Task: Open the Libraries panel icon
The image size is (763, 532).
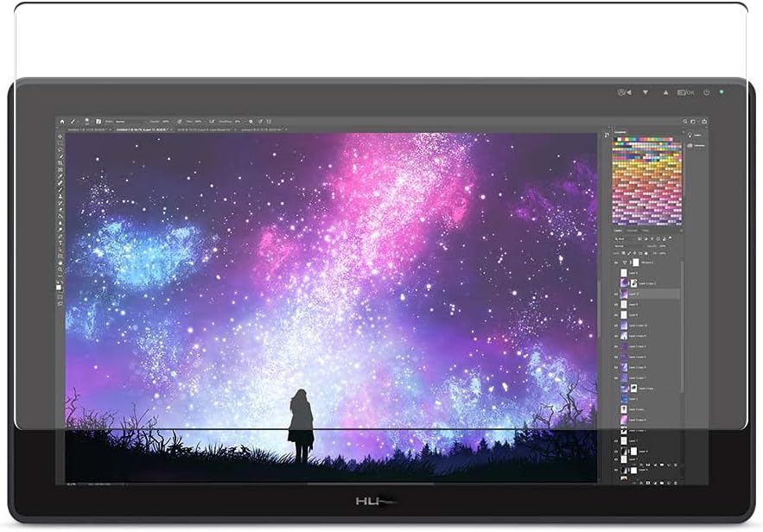Action: tap(690, 145)
